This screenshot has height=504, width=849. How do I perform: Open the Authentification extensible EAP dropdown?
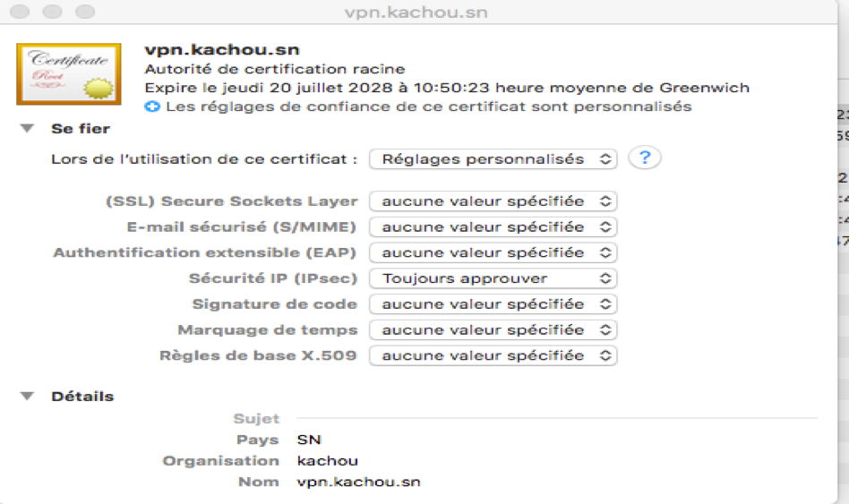coord(493,252)
